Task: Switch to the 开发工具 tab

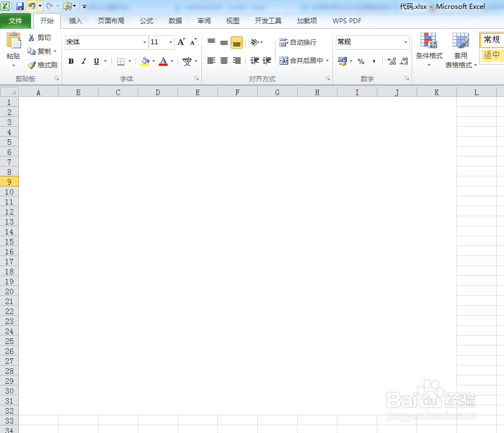Action: click(268, 21)
